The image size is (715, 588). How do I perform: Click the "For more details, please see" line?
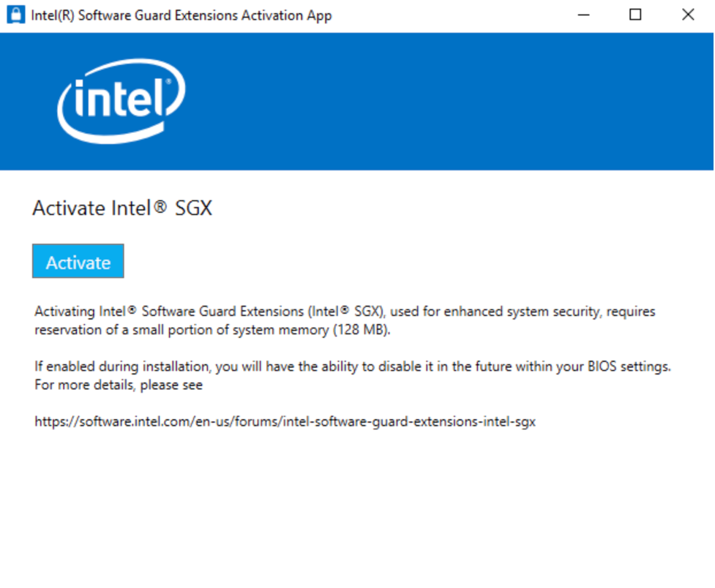(119, 385)
